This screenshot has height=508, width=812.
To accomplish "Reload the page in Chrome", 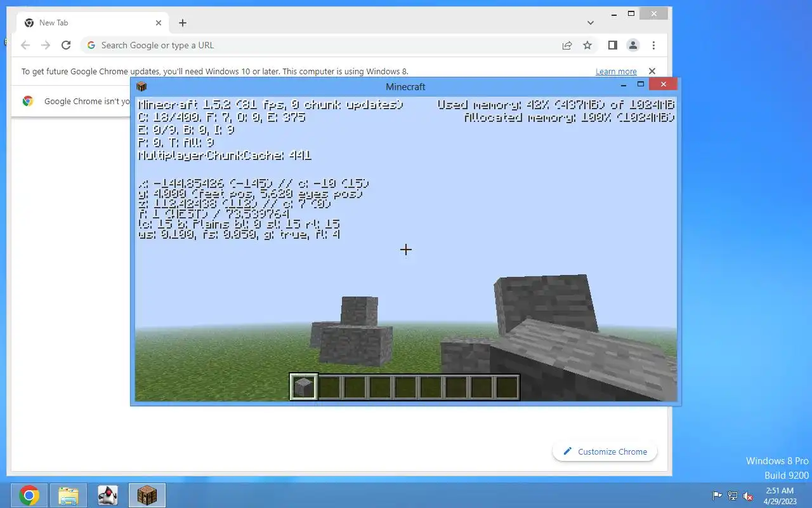I will [66, 45].
